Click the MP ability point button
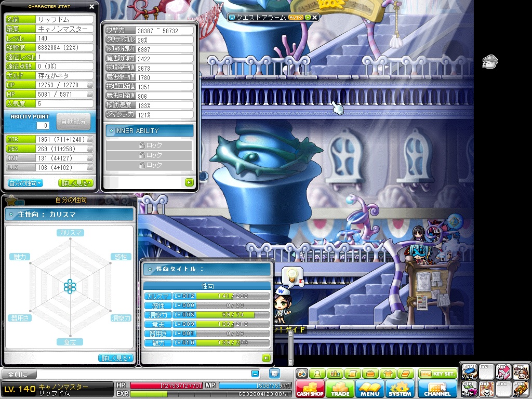Screen dimensions: 532x399 coord(90,94)
